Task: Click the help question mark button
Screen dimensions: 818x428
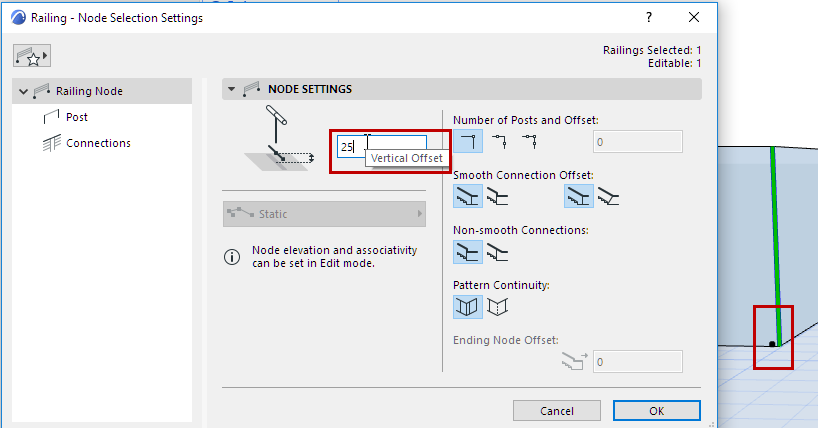Action: click(x=650, y=17)
